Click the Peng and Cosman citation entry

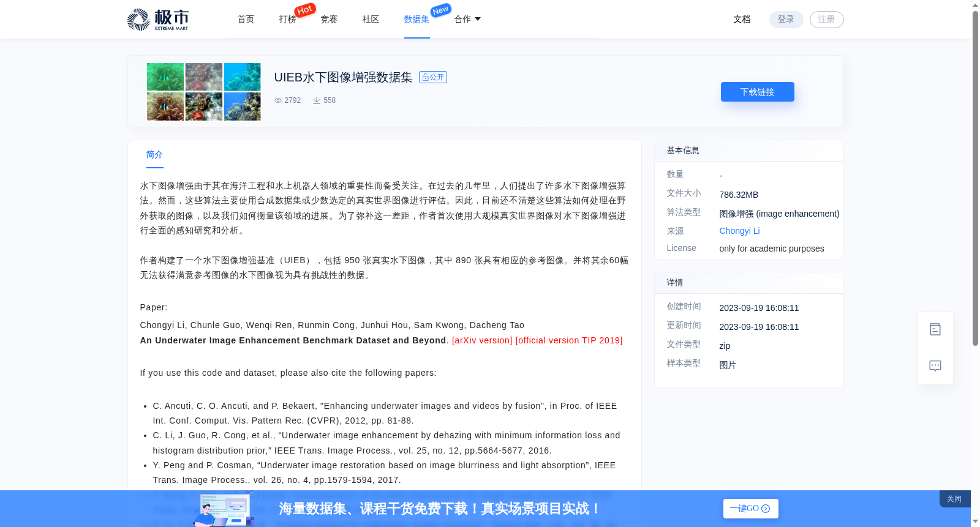pyautogui.click(x=384, y=473)
